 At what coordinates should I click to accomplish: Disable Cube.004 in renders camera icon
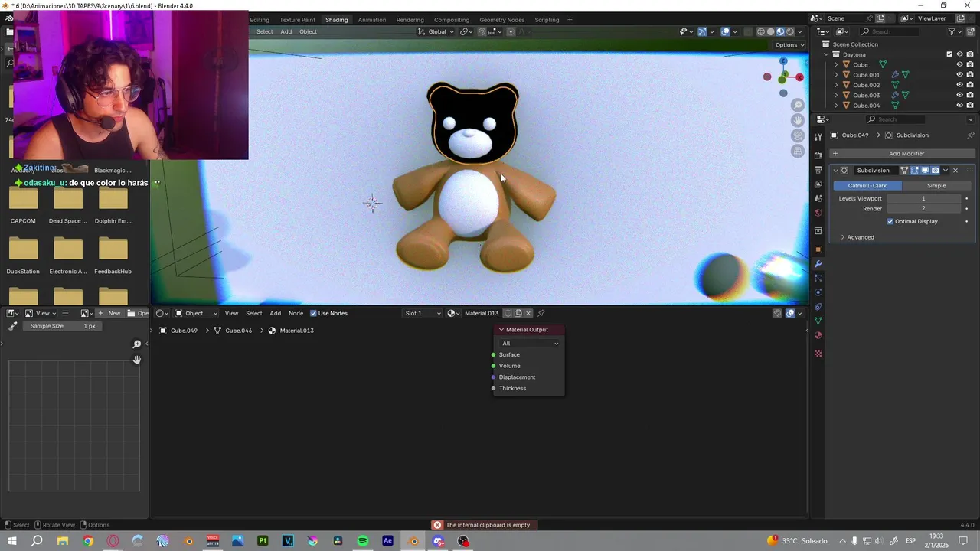click(970, 106)
